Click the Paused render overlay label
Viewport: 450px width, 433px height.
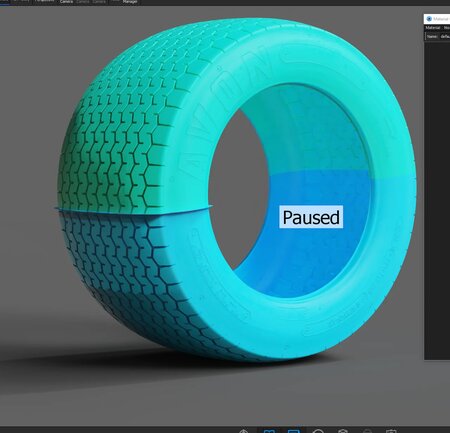[x=311, y=217]
